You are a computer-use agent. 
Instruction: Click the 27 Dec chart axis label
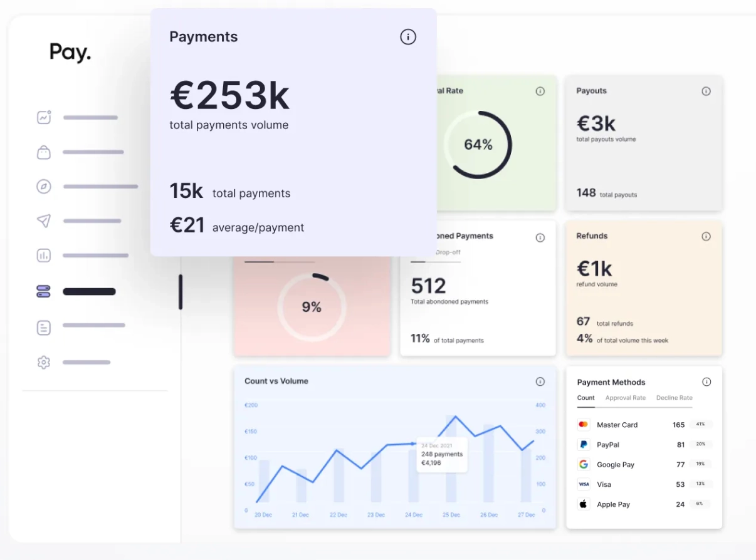[x=526, y=515]
